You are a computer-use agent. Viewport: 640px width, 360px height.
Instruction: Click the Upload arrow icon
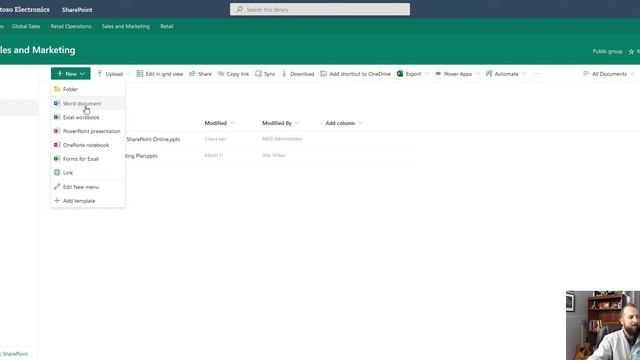(x=100, y=73)
